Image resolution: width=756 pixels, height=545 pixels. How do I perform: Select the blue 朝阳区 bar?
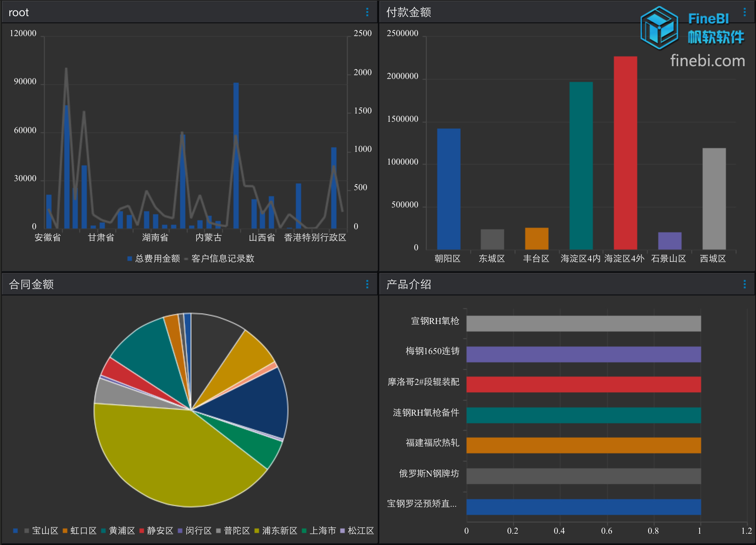click(x=448, y=189)
